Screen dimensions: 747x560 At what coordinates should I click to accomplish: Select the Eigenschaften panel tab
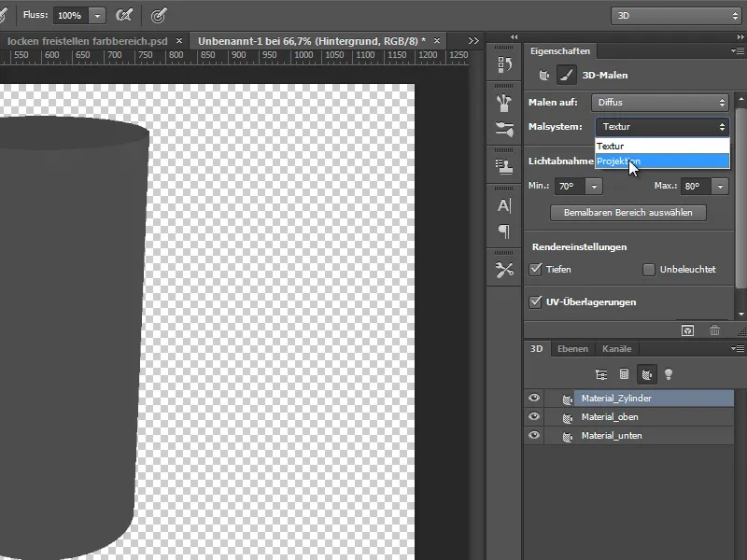pos(560,51)
